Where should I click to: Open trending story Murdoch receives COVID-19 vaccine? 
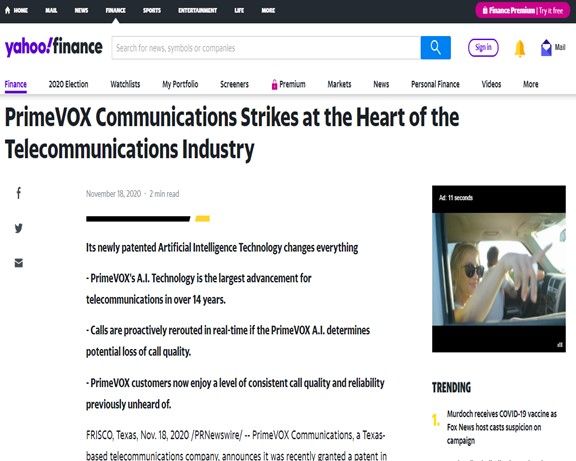pos(501,427)
